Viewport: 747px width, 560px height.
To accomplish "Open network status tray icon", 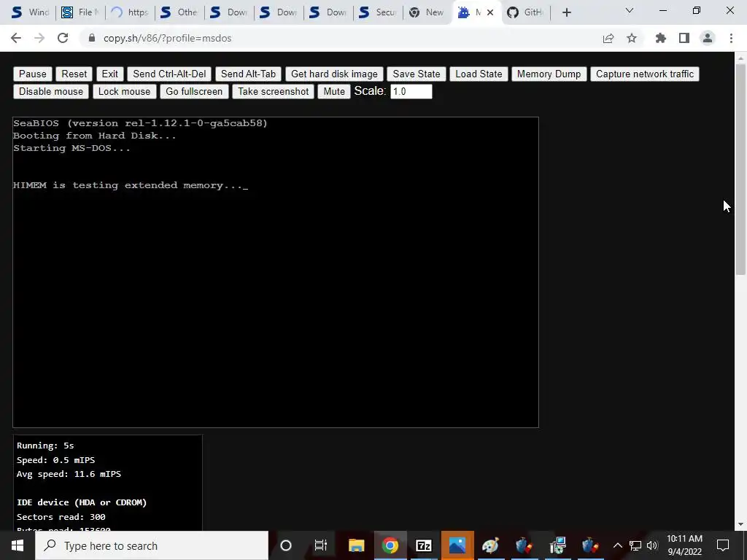I will [635, 545].
